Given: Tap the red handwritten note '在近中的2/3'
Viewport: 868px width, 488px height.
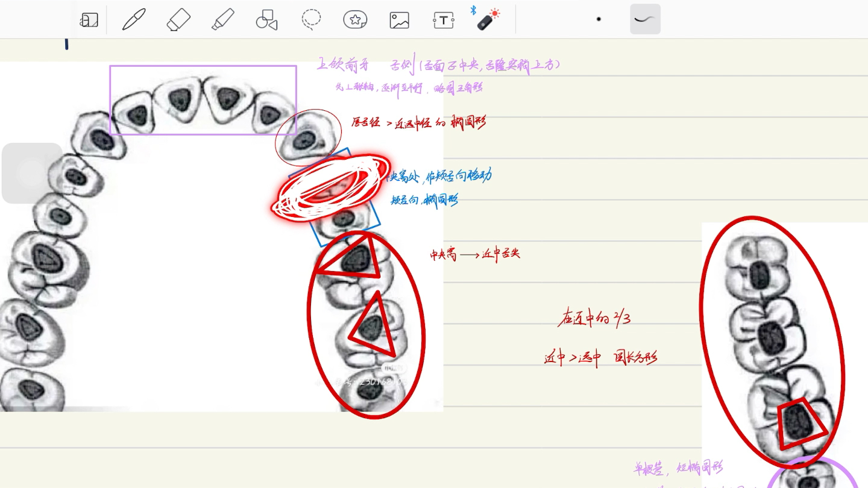Looking at the screenshot, I should (594, 318).
